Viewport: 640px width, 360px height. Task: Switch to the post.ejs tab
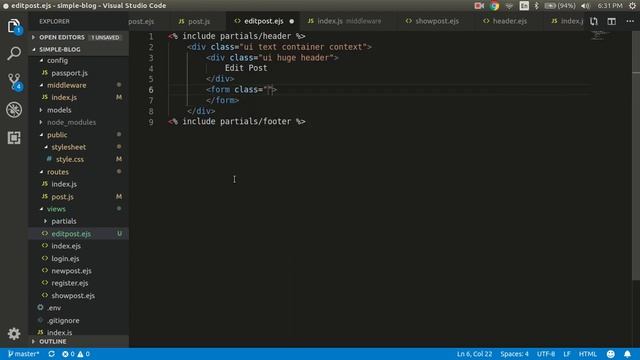(141, 21)
